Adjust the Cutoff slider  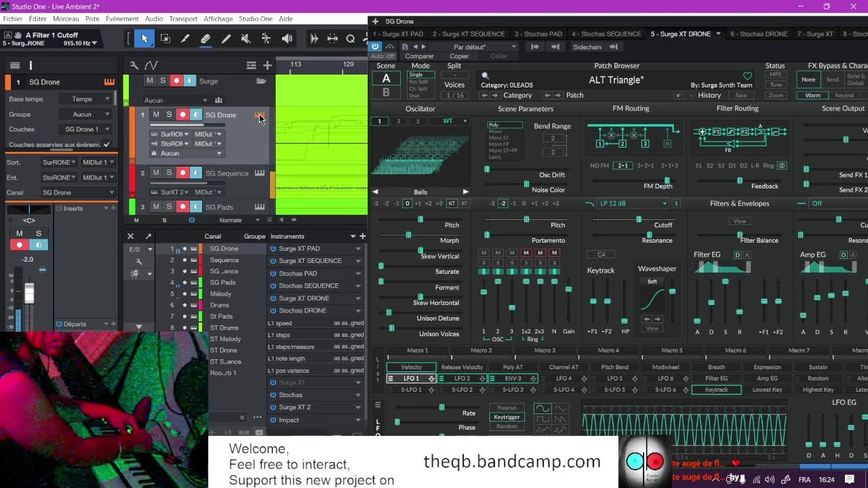pos(638,219)
